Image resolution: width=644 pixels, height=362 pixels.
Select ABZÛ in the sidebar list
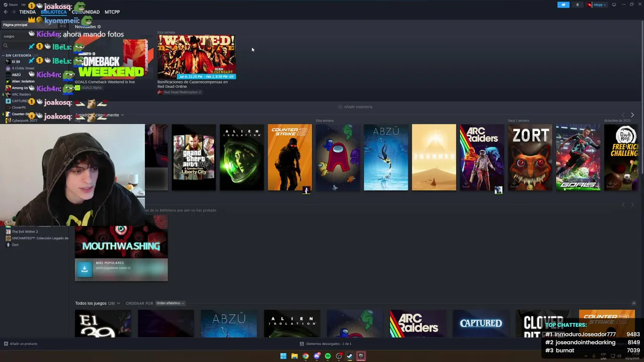14,75
